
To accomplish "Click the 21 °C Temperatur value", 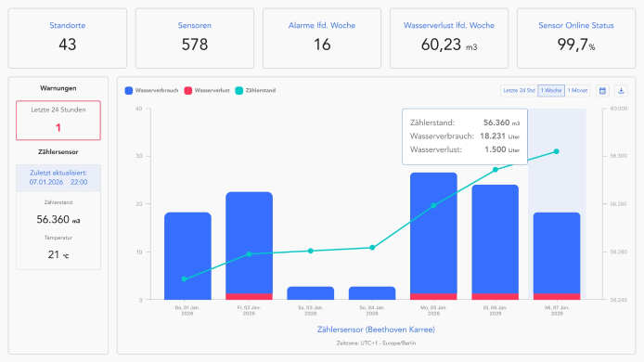I will click(58, 254).
